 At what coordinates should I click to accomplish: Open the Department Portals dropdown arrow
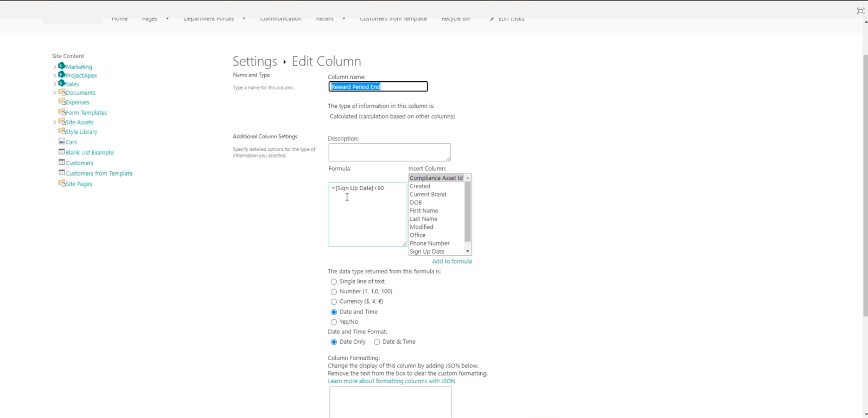pyautogui.click(x=244, y=18)
